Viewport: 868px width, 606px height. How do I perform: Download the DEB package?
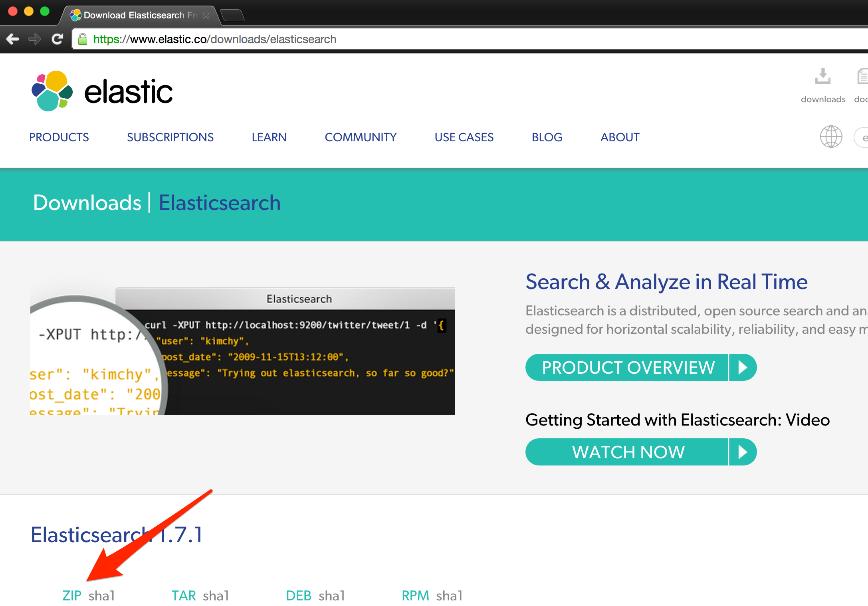299,596
